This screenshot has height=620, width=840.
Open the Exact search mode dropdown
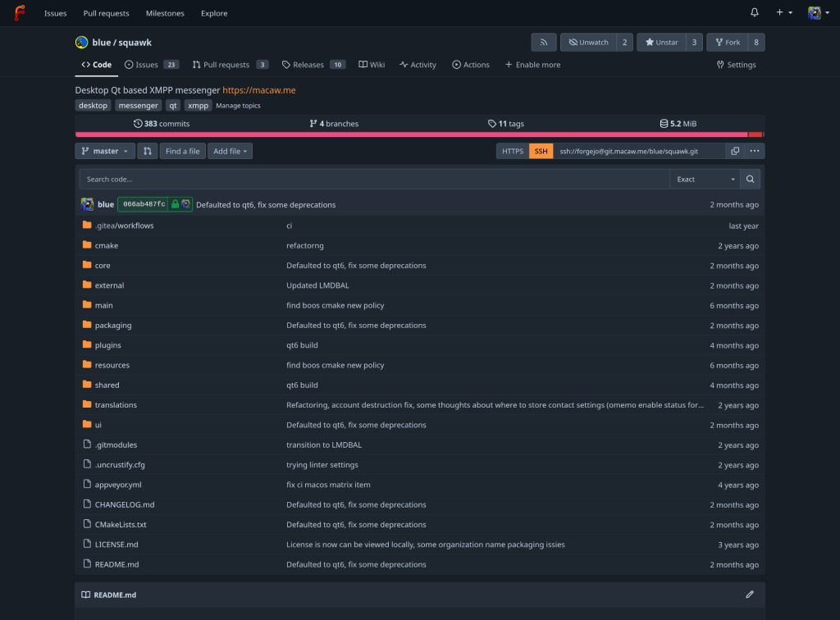tap(704, 179)
